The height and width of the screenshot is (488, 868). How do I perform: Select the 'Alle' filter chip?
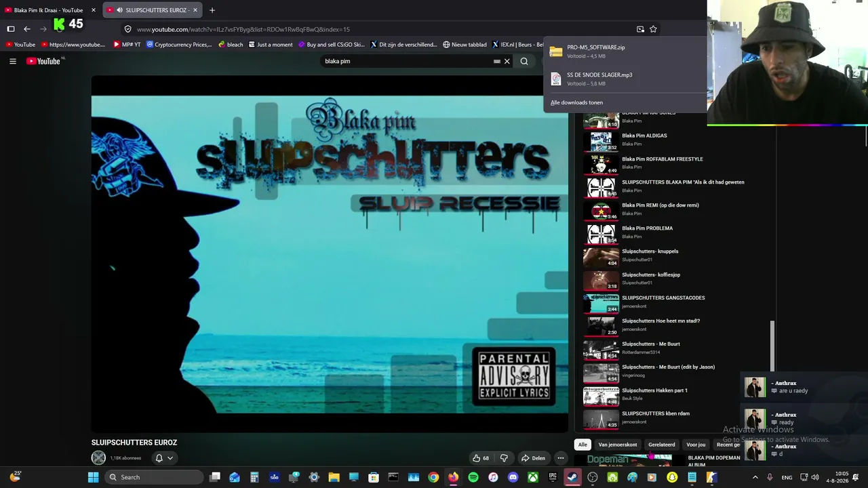(583, 445)
